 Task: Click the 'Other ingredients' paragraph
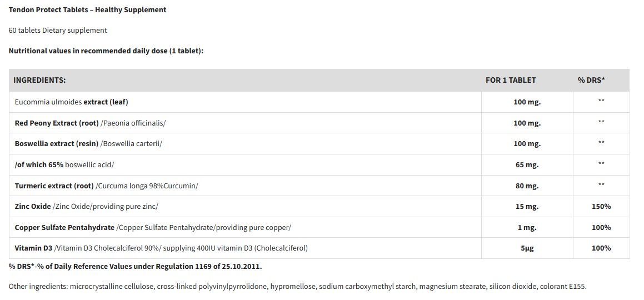pos(297,287)
